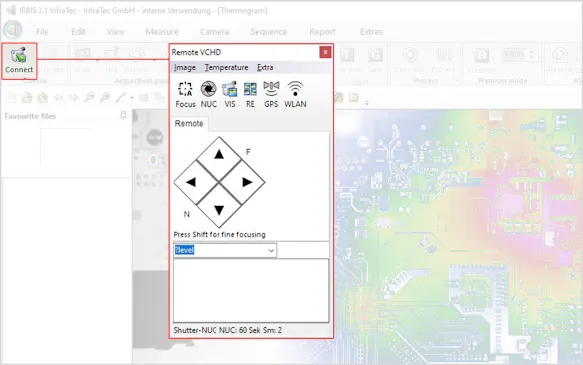583x365 pixels.
Task: Click the Gate trigger ribbon icon
Action: 375,59
